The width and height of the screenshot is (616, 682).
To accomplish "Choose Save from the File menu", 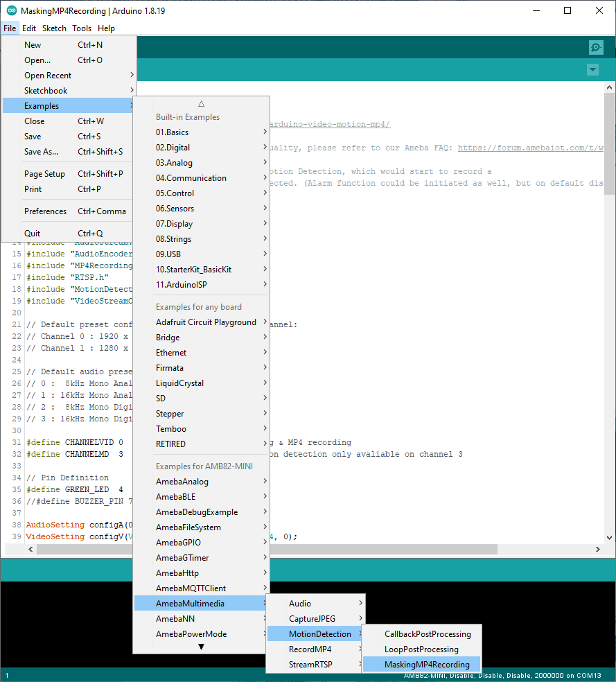I will (x=69, y=136).
